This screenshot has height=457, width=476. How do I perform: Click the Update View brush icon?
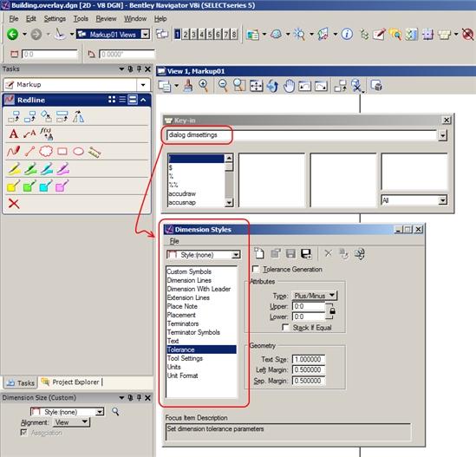[x=188, y=86]
